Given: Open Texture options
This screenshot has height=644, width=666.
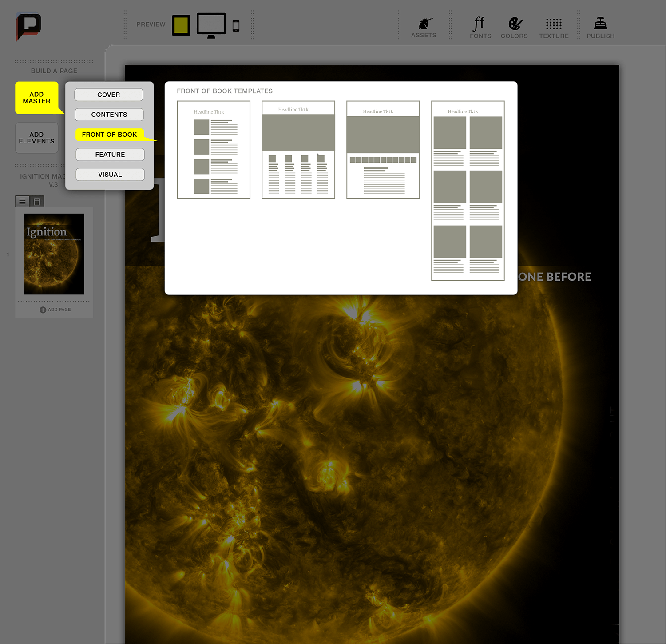Looking at the screenshot, I should [554, 28].
